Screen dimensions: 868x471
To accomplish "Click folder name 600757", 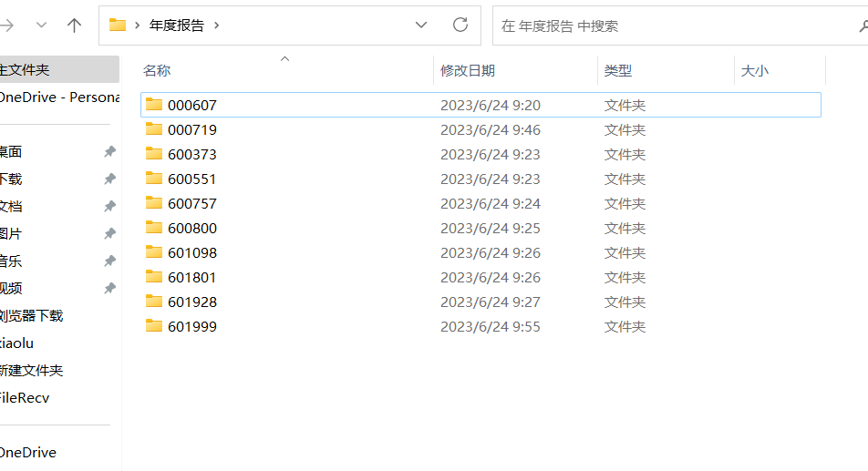I will click(192, 203).
